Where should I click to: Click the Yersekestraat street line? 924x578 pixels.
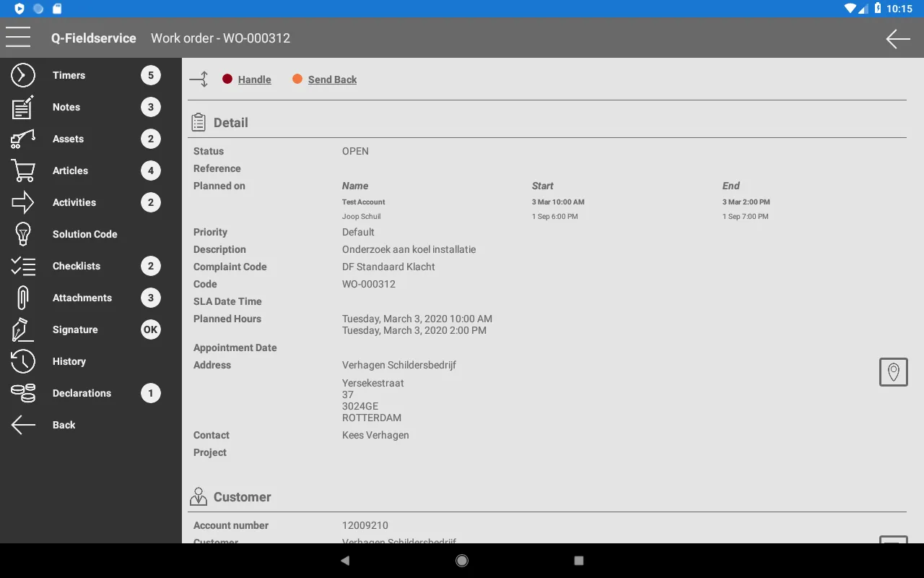point(373,383)
